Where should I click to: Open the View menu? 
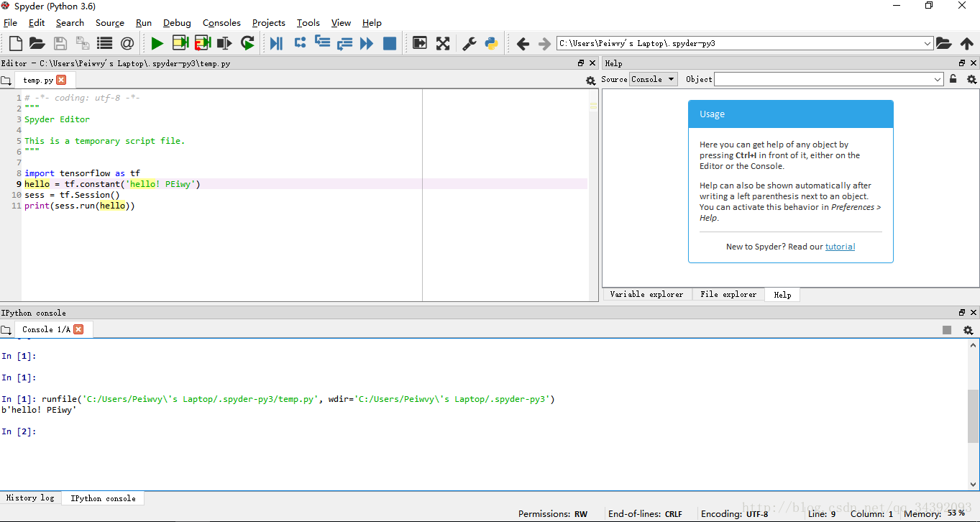pos(341,23)
